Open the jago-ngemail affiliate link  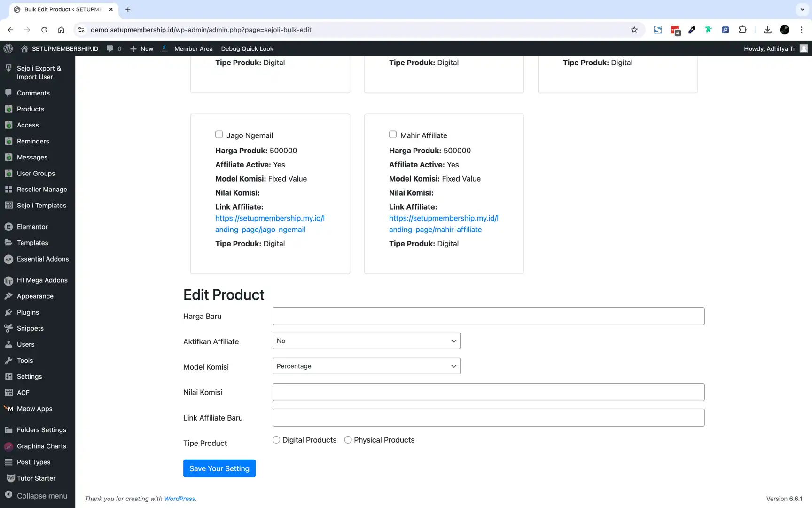coord(270,224)
